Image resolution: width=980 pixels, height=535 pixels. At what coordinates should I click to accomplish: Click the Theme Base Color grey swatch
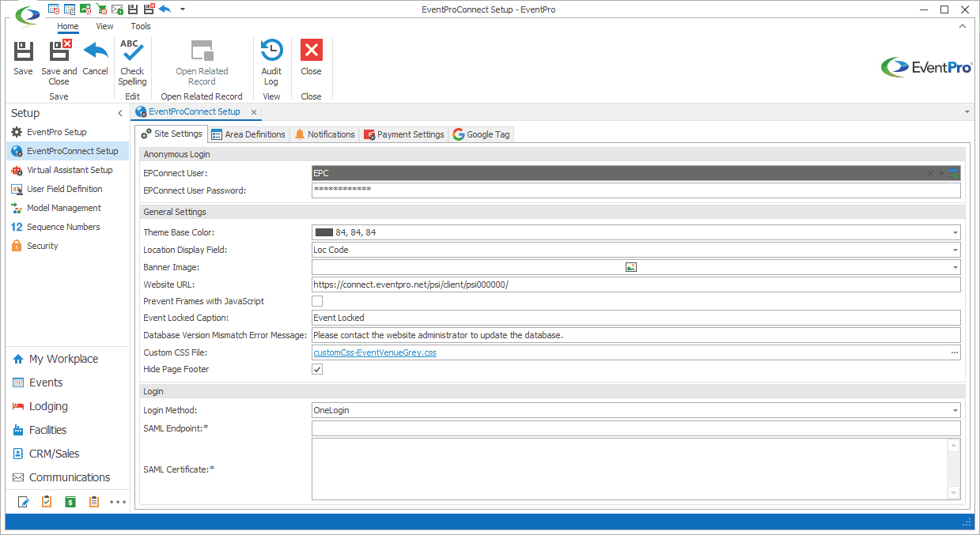click(x=324, y=232)
